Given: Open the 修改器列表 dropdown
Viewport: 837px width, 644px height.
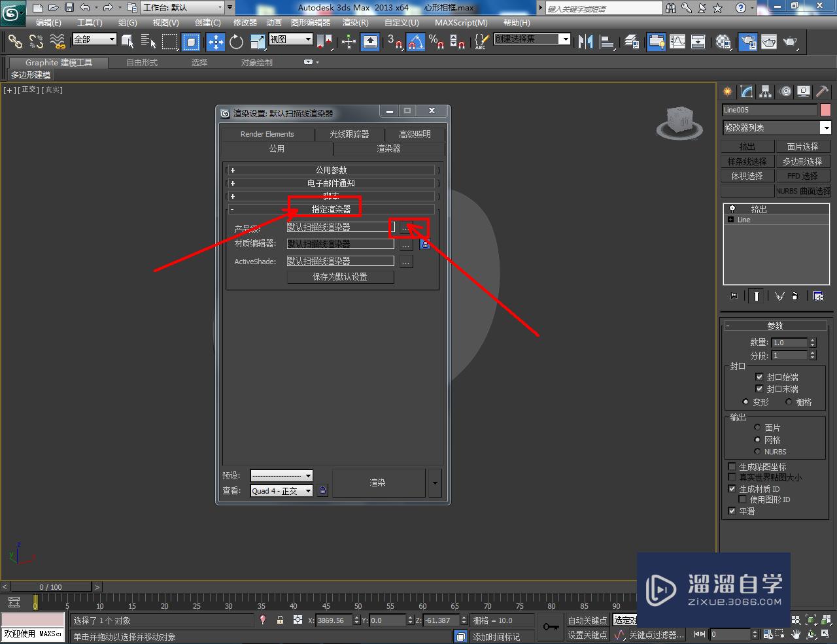Looking at the screenshot, I should pos(776,127).
